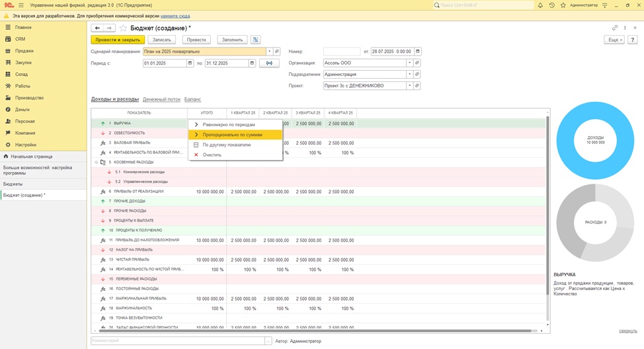Open Сценарий планирования dropdown list

270,52
